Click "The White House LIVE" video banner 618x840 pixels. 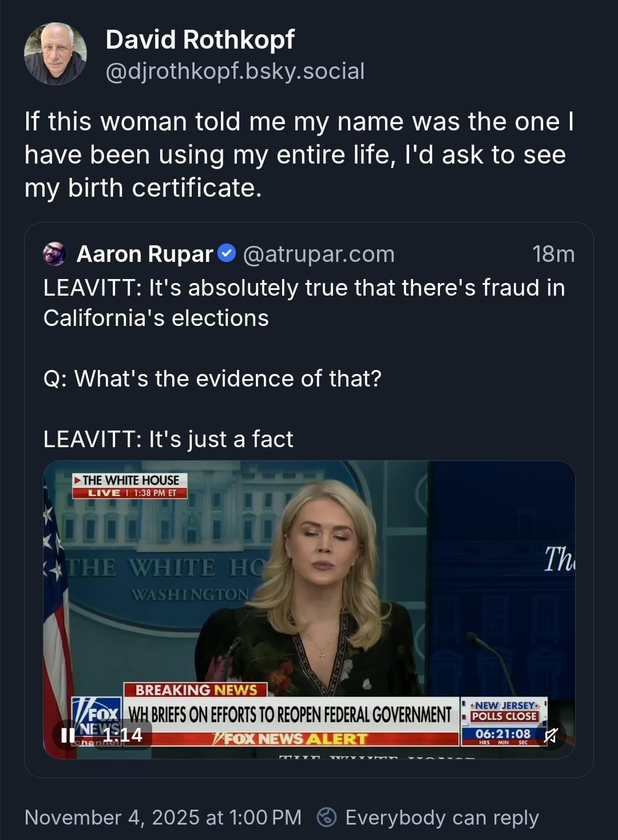(x=130, y=485)
